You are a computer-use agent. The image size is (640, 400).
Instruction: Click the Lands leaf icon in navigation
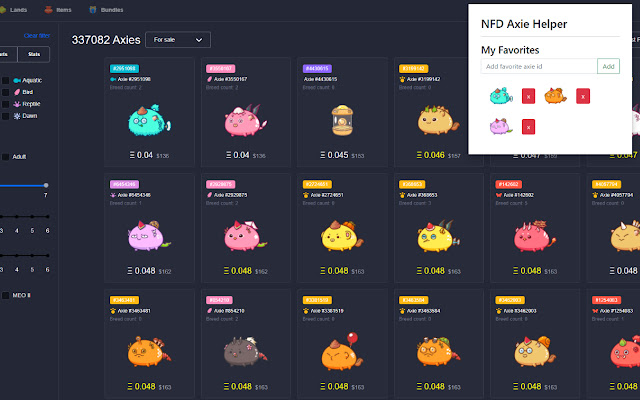(2, 10)
